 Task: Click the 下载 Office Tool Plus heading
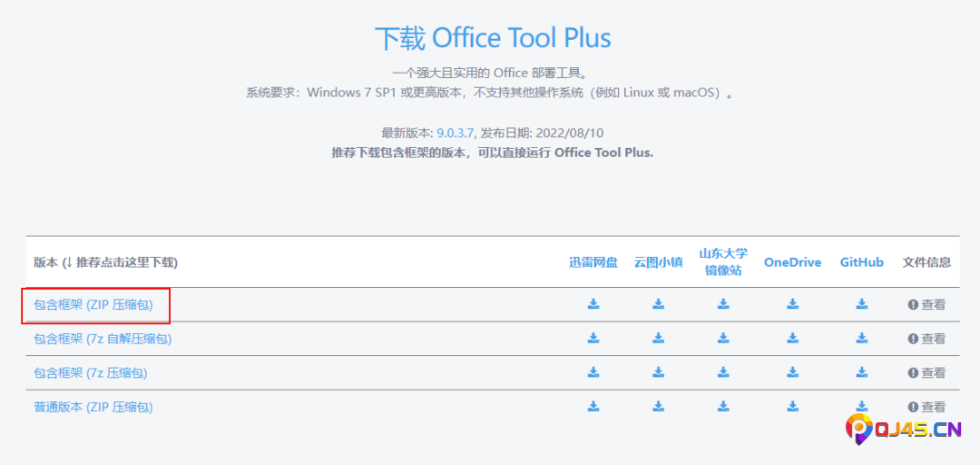coord(493,38)
